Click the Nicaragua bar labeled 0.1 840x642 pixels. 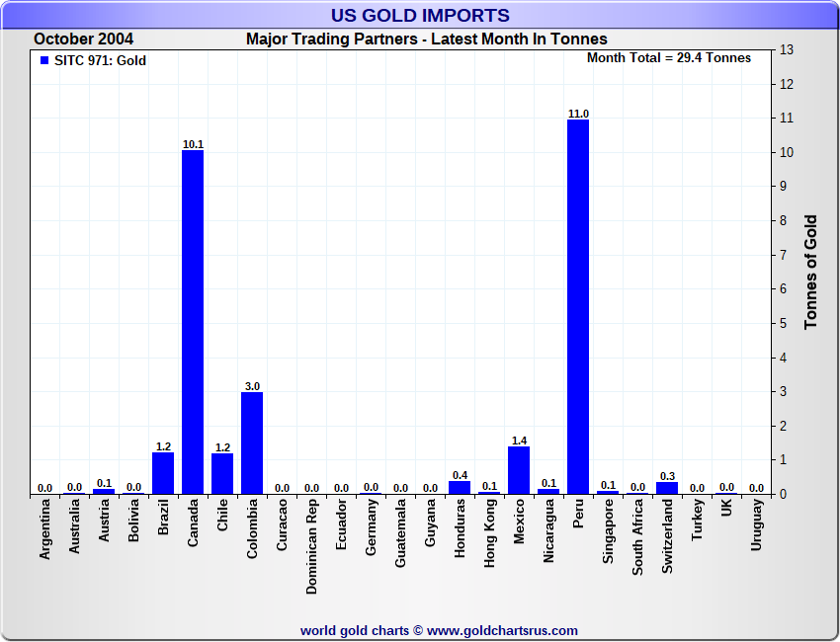tap(548, 492)
